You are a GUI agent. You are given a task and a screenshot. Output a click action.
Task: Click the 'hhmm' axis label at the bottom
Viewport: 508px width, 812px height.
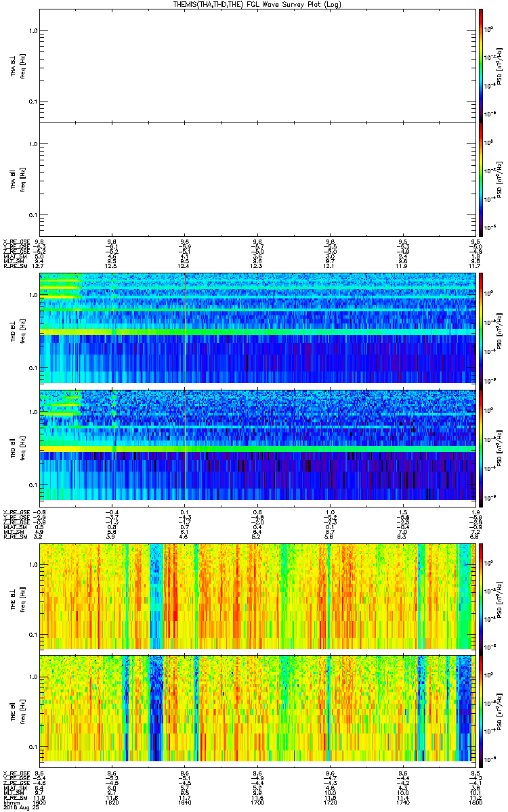click(10, 802)
